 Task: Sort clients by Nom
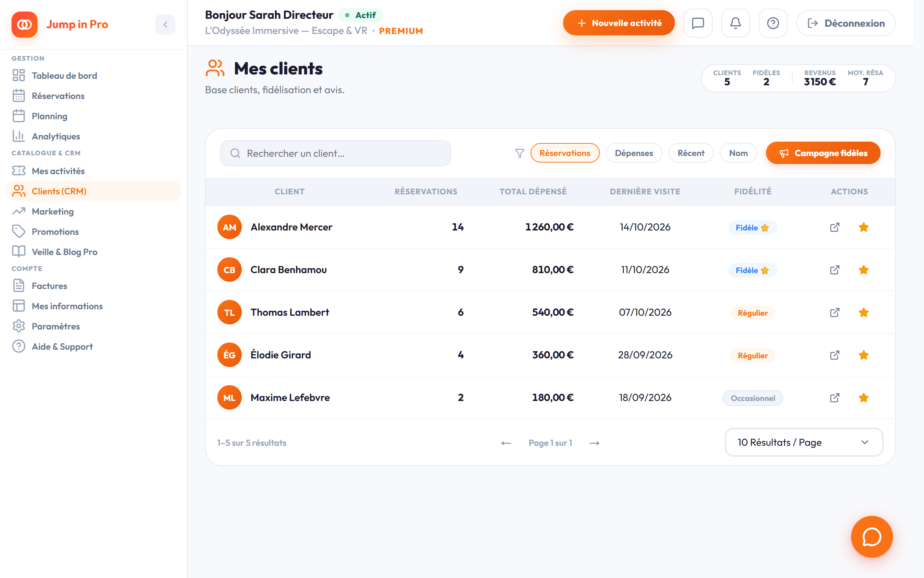point(738,153)
